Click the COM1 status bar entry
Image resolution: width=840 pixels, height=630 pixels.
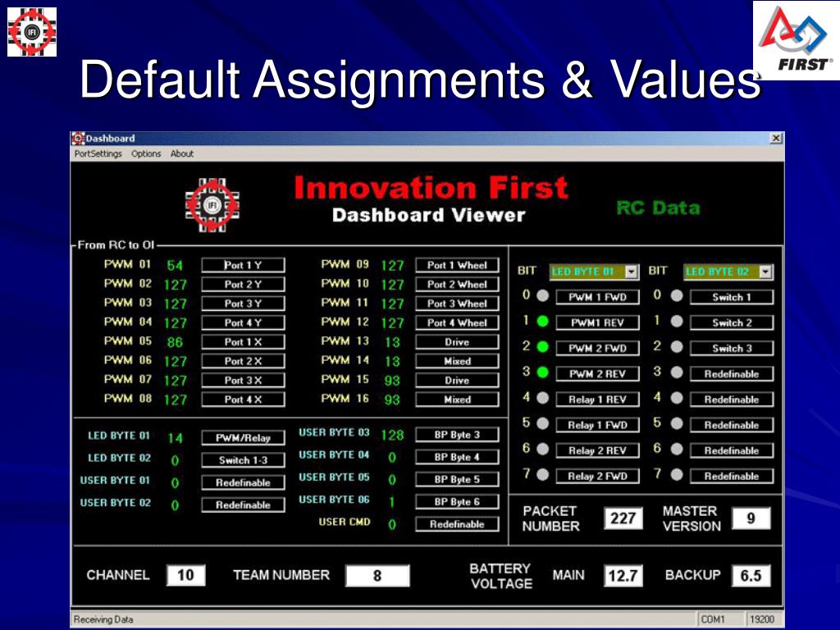[x=713, y=619]
